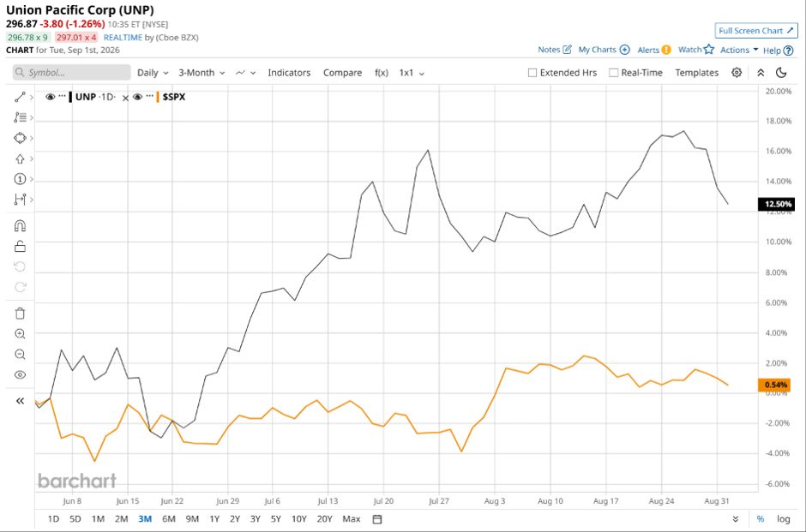This screenshot has width=806, height=532.
Task: Expand the 3-Month period dropdown
Action: pyautogui.click(x=201, y=73)
